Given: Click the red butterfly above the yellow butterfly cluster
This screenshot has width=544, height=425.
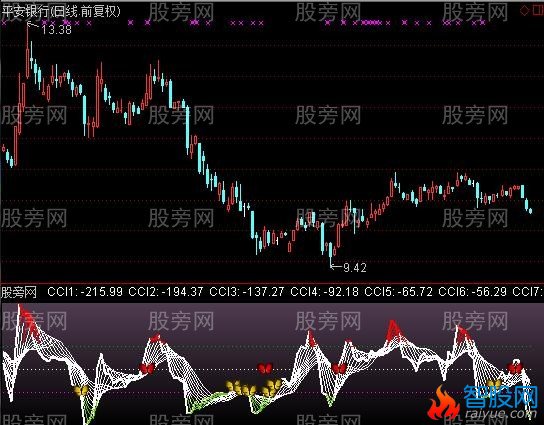Looking at the screenshot, I should click(x=265, y=368).
